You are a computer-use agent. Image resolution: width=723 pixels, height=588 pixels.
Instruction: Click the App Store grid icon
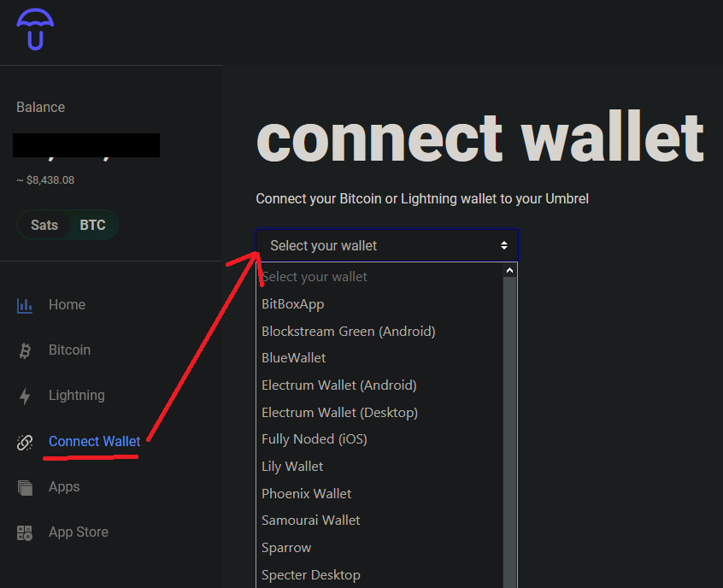tap(25, 532)
